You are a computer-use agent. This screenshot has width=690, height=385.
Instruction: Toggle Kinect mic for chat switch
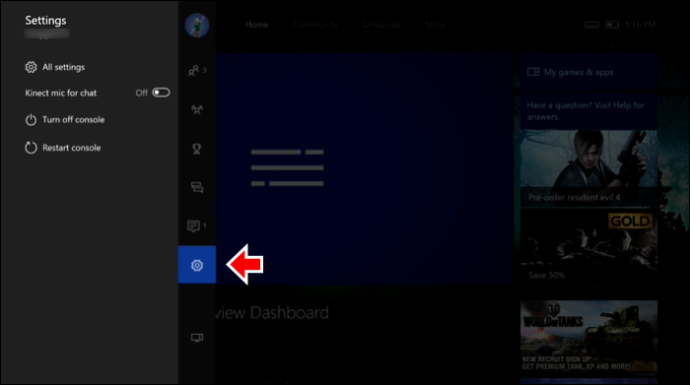pos(161,92)
